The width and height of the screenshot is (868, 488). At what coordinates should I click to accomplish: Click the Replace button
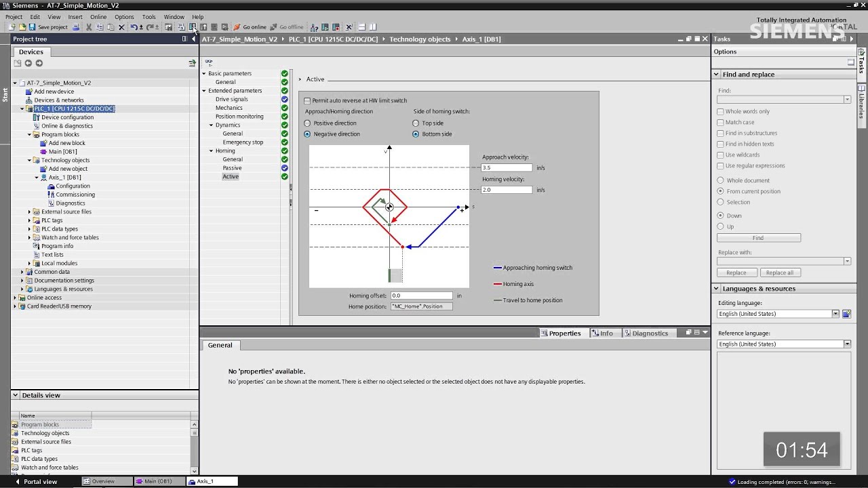[x=736, y=272]
